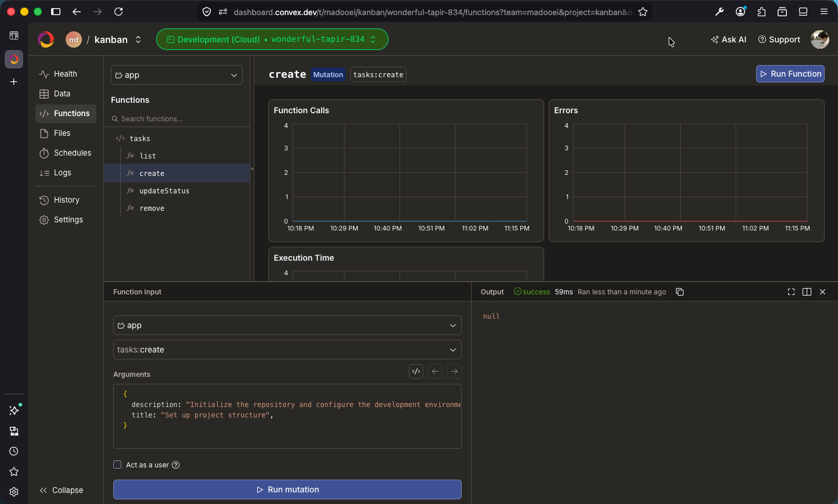
Task: Open the browser tools wrench icon
Action: (720, 12)
